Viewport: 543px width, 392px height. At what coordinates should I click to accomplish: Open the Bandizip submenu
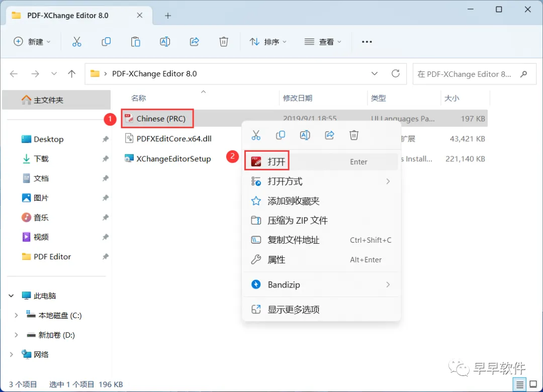click(x=321, y=284)
